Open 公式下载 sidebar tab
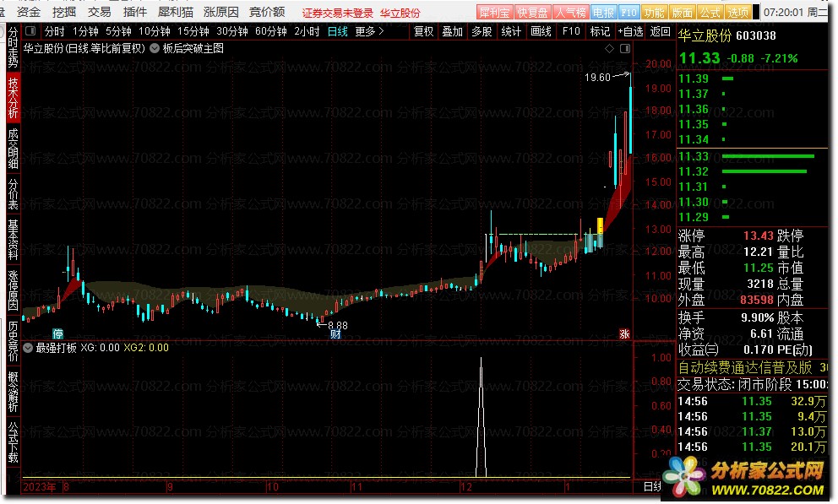 coord(13,442)
